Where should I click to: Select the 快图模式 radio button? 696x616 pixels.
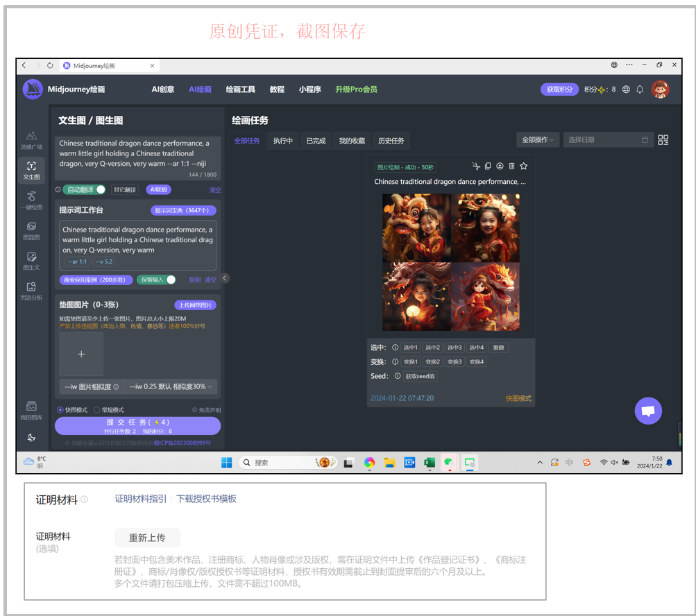point(60,410)
